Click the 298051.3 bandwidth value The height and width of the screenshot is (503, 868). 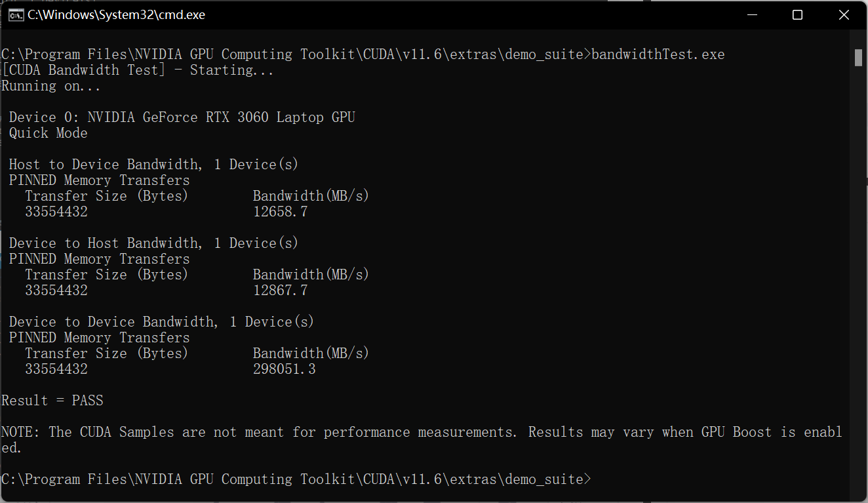coord(285,369)
